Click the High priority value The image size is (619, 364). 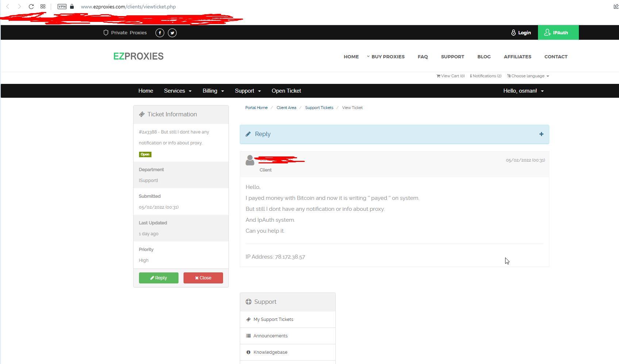pyautogui.click(x=143, y=260)
